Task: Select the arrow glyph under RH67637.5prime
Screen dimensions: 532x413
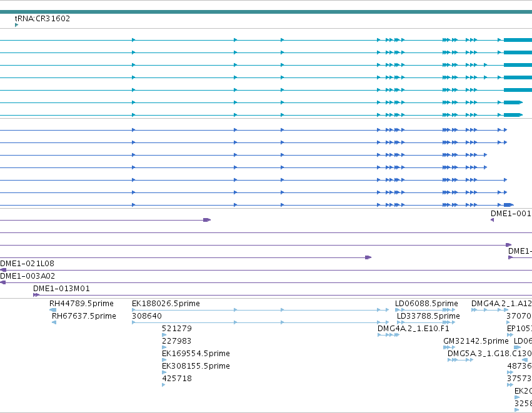Action: (54, 322)
